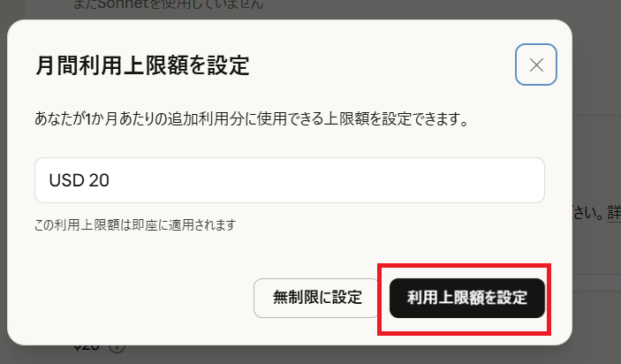The image size is (621, 364).
Task: Dismiss dialog via the X icon
Action: pyautogui.click(x=536, y=64)
